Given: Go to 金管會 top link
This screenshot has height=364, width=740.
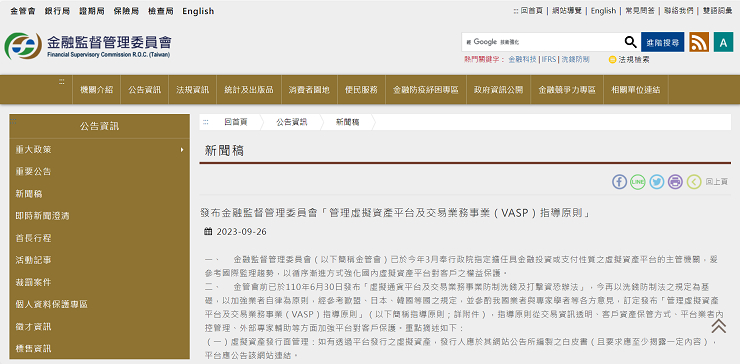Looking at the screenshot, I should [x=23, y=11].
